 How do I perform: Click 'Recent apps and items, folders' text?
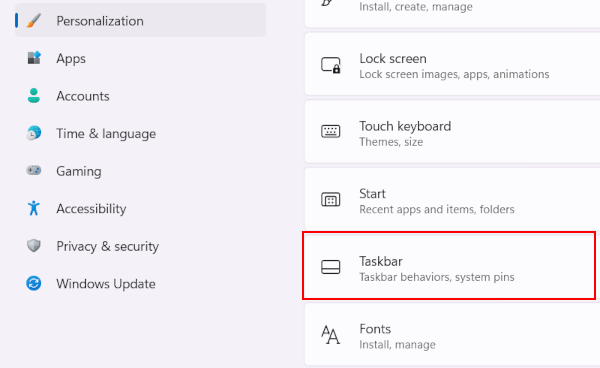(x=437, y=210)
